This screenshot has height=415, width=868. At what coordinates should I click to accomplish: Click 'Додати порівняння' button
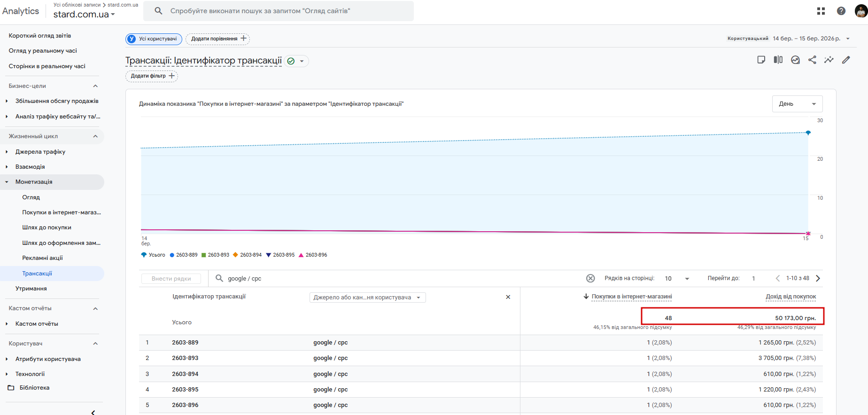click(x=218, y=39)
